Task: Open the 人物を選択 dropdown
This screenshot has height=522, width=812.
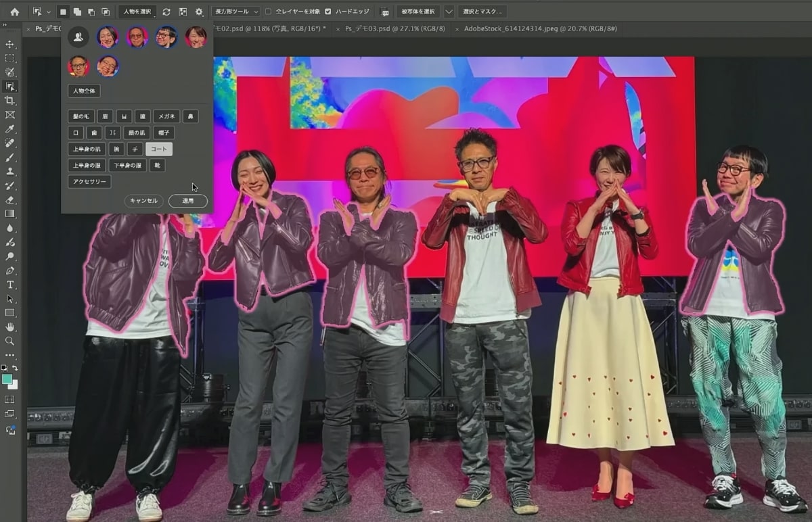Action: pyautogui.click(x=137, y=11)
